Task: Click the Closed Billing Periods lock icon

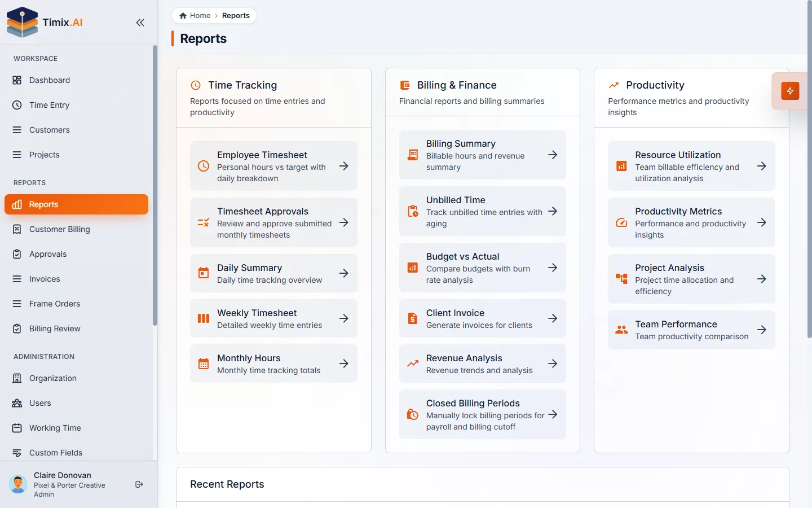Action: click(x=413, y=414)
